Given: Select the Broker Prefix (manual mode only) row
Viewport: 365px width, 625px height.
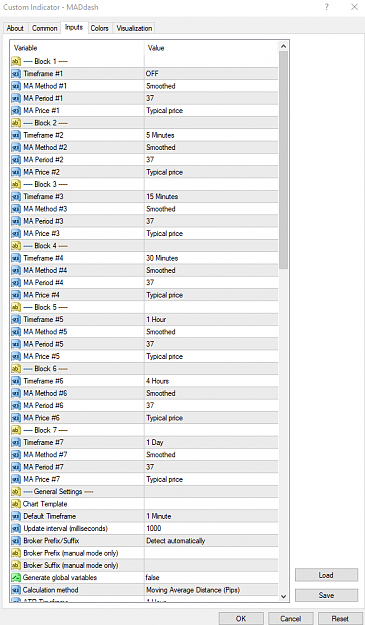Looking at the screenshot, I should point(144,553).
